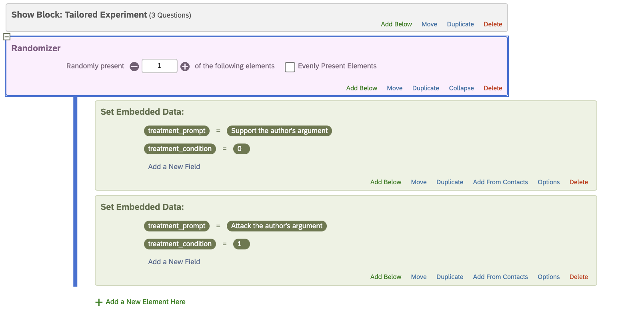The width and height of the screenshot is (644, 311).
Task: Delete the Show Block Tailored Experiment element
Action: (x=492, y=24)
